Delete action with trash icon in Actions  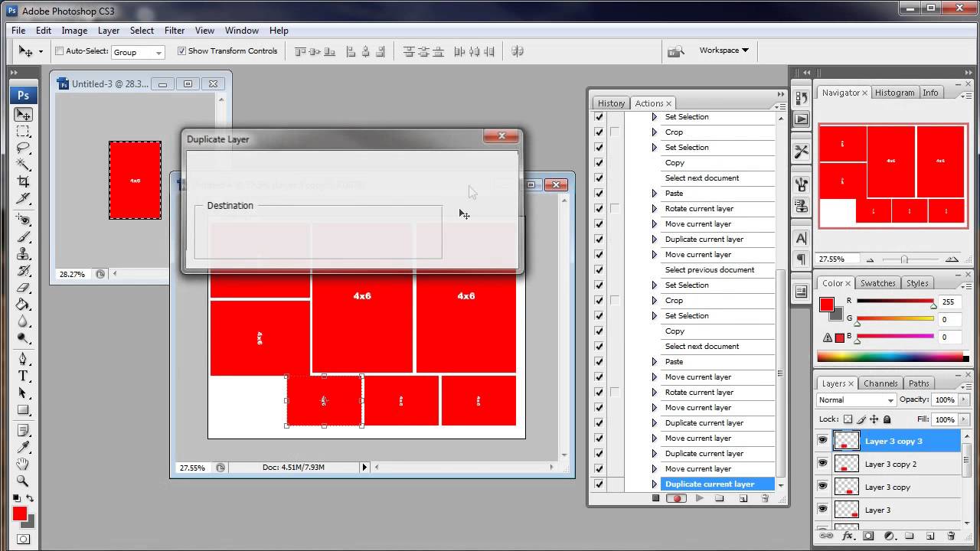765,498
